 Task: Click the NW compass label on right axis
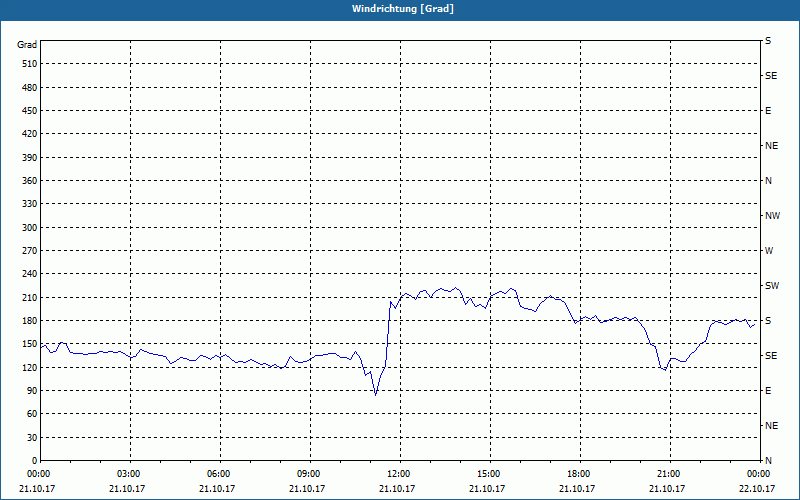click(x=772, y=216)
